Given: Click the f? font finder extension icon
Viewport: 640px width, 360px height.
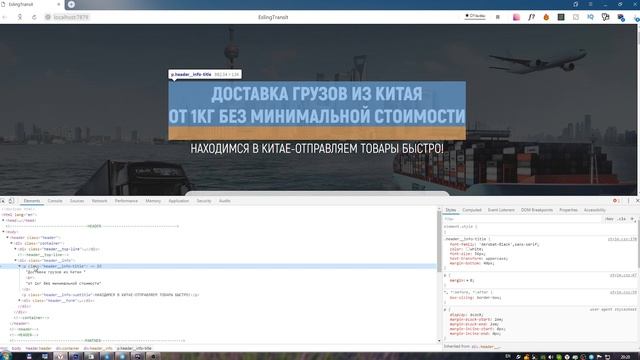Looking at the screenshot, I should [x=531, y=17].
